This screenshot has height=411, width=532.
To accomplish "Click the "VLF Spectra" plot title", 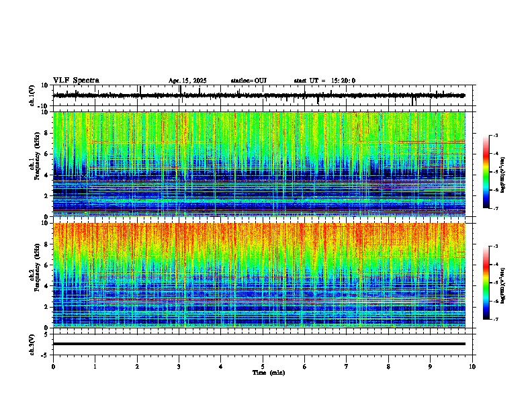I will (76, 81).
